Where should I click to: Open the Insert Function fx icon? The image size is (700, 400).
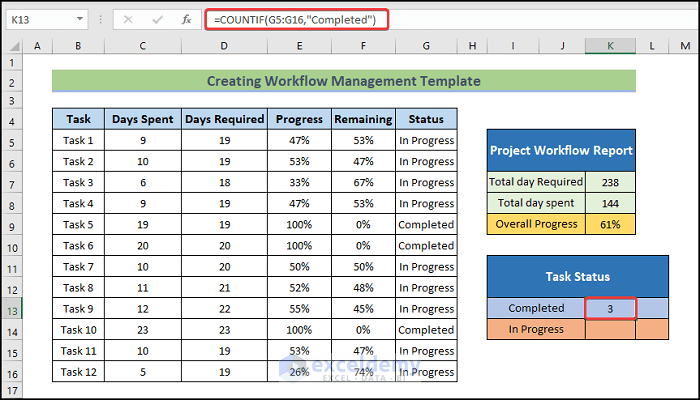click(187, 20)
